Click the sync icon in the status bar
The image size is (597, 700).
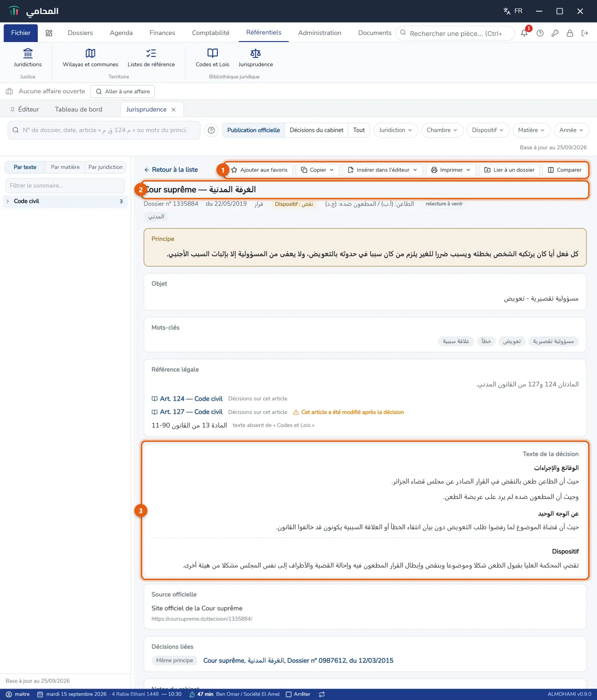[322, 694]
